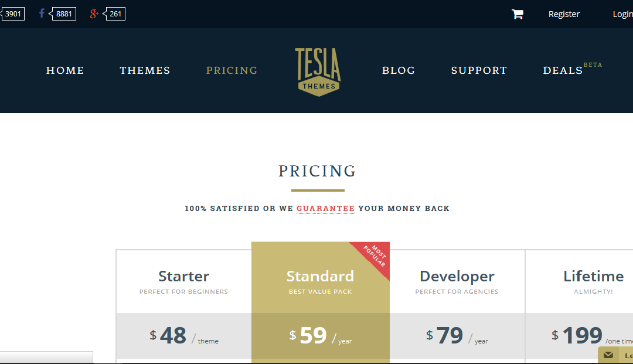Click the 261 Google Plus count badge
This screenshot has width=633, height=364.
115,13
